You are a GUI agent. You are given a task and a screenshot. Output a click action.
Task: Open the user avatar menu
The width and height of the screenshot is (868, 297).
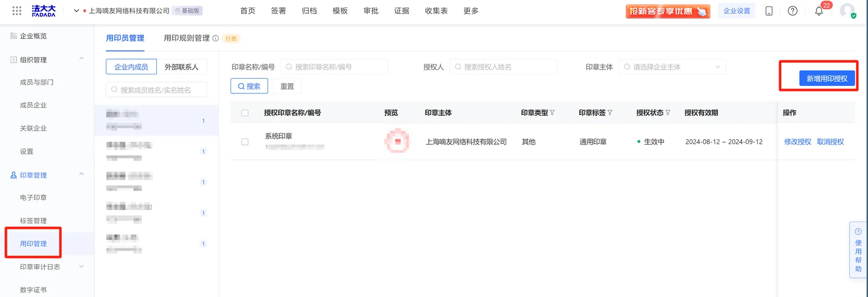847,11
